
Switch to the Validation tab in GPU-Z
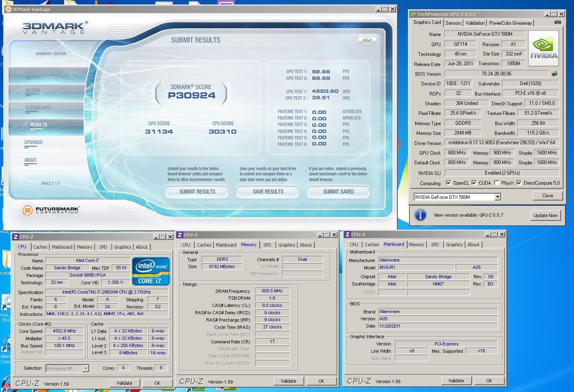click(x=475, y=23)
